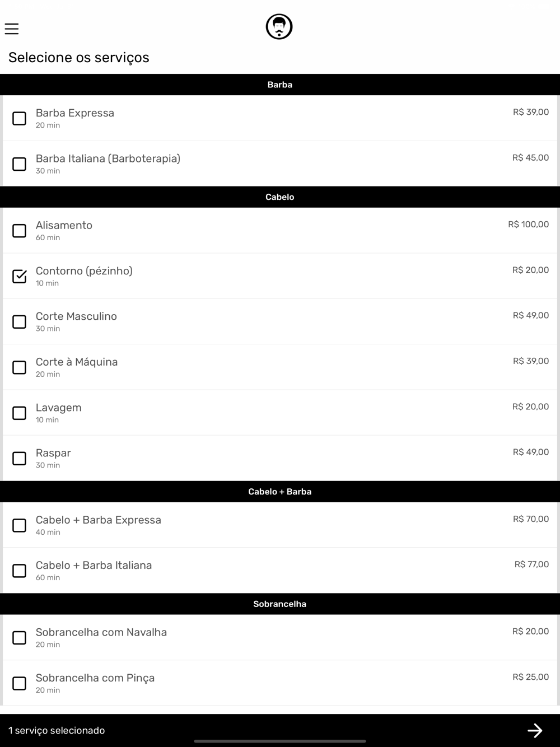Screen dimensions: 560x747
Task: Tick Sobrancelha com Pinça checkbox
Action: point(20,684)
